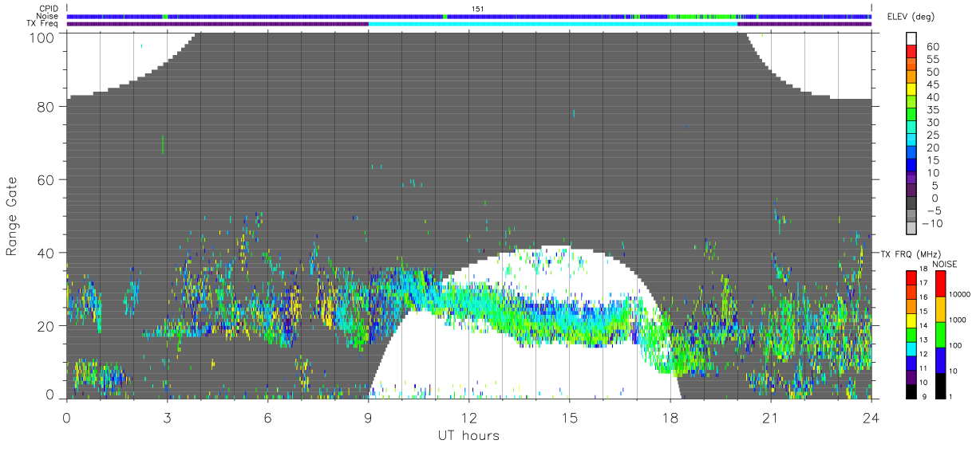
Task: Click the orange TX FRQ segment between 15 and 16
Action: 911,306
